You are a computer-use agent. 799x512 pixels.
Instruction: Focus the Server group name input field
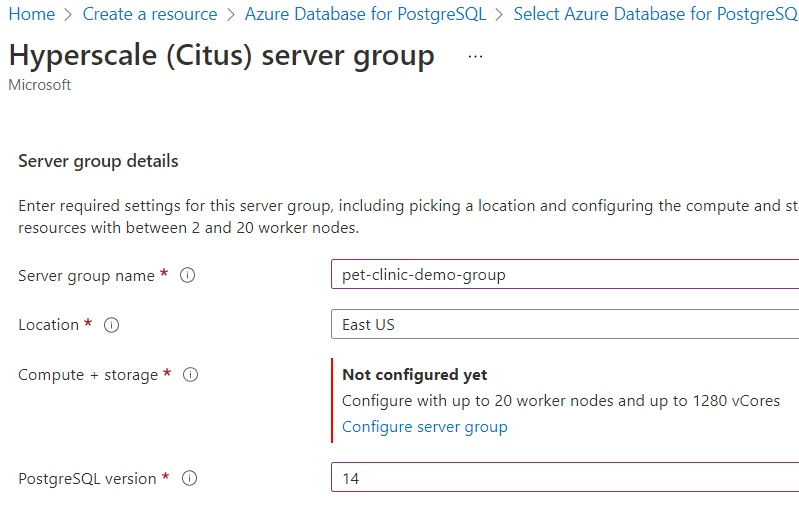[565, 274]
